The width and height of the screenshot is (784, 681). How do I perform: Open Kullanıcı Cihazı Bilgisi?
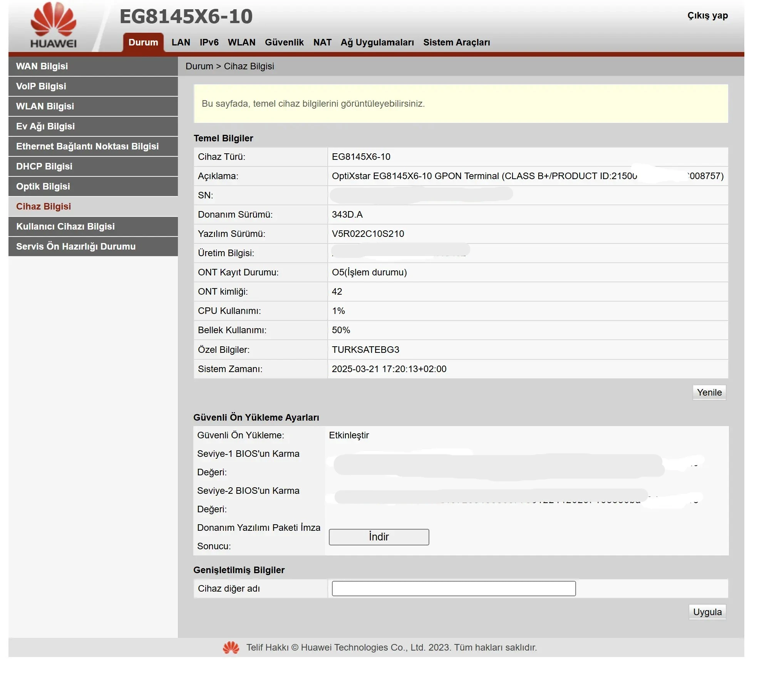pyautogui.click(x=93, y=226)
